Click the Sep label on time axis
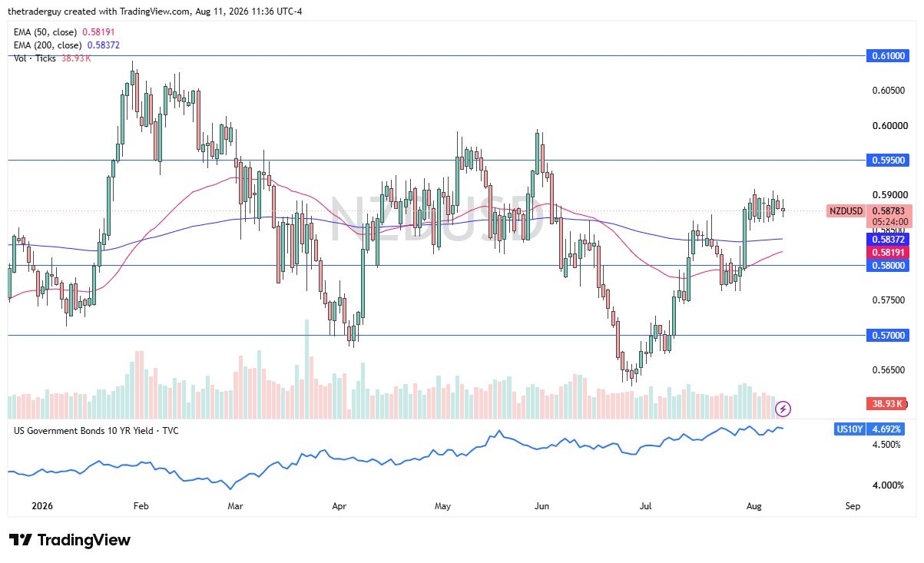The image size is (924, 563). [x=852, y=507]
